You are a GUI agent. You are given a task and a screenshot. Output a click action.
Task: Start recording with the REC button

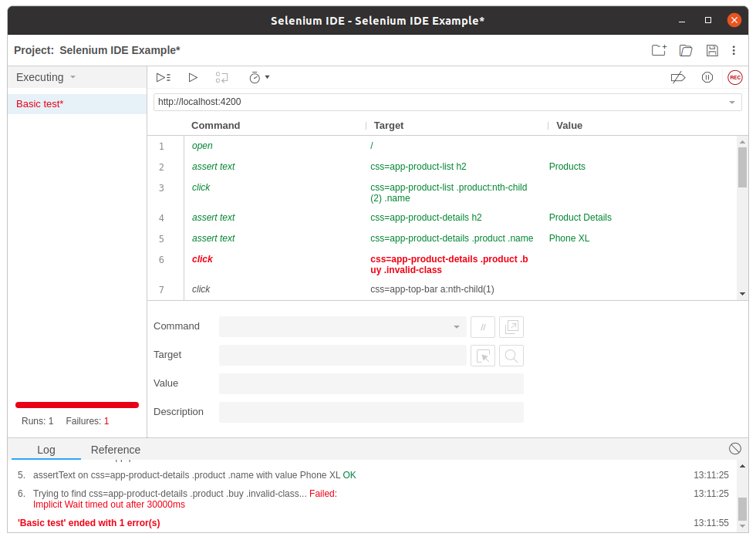pos(734,77)
